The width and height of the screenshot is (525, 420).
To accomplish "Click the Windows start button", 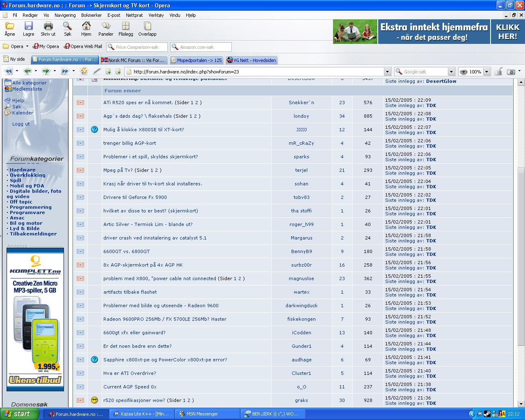I will tap(20, 414).
